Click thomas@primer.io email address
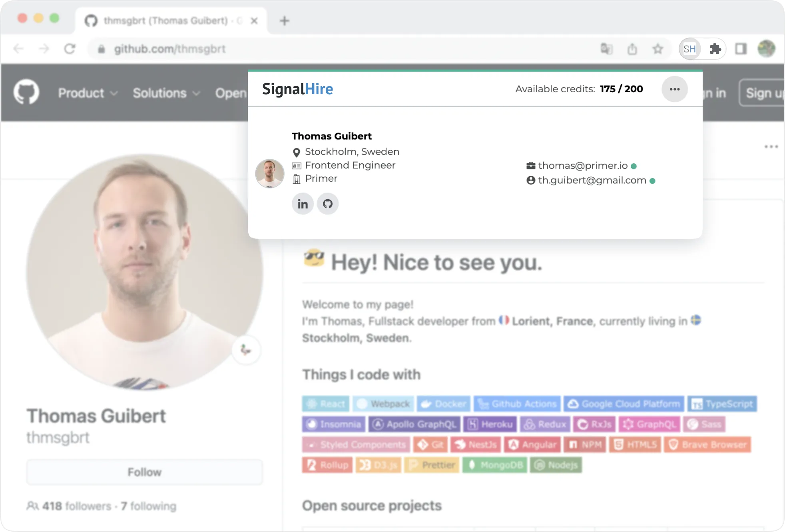Screen dimensions: 785x532 click(582, 166)
